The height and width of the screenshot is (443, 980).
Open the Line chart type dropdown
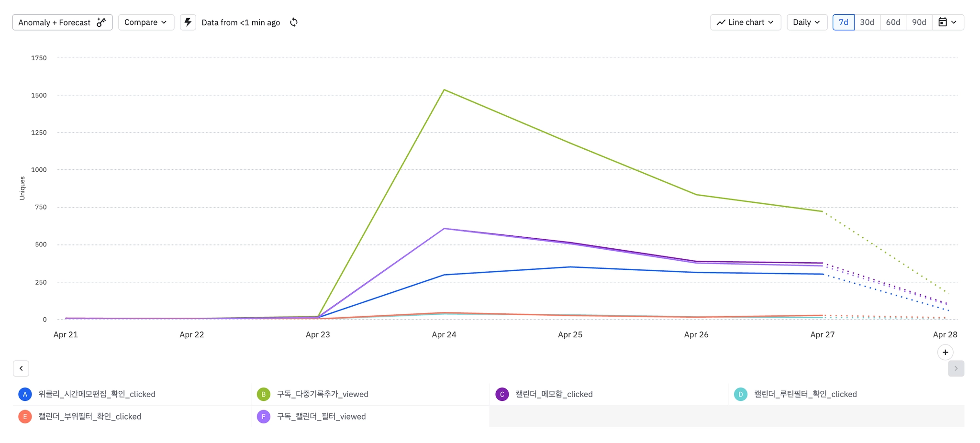[746, 22]
